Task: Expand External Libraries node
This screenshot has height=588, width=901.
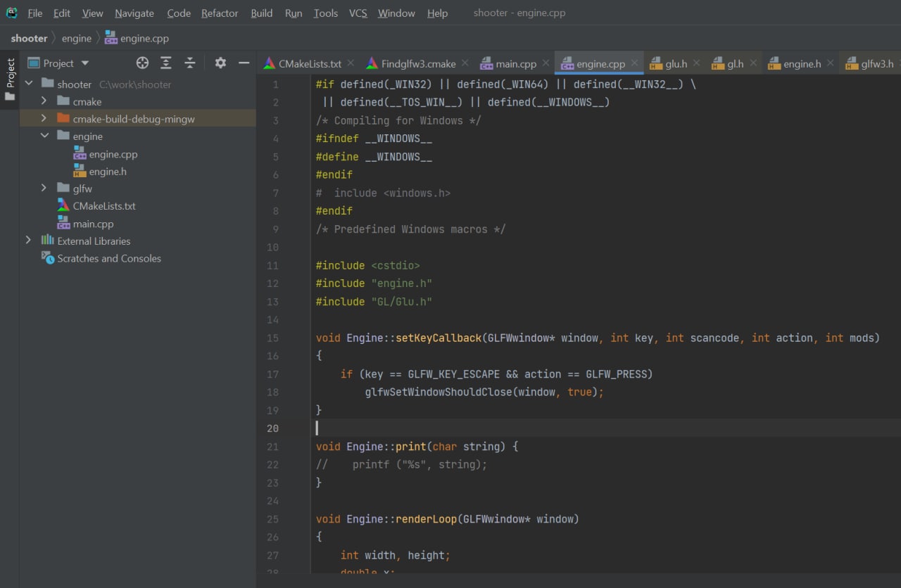Action: tap(28, 241)
